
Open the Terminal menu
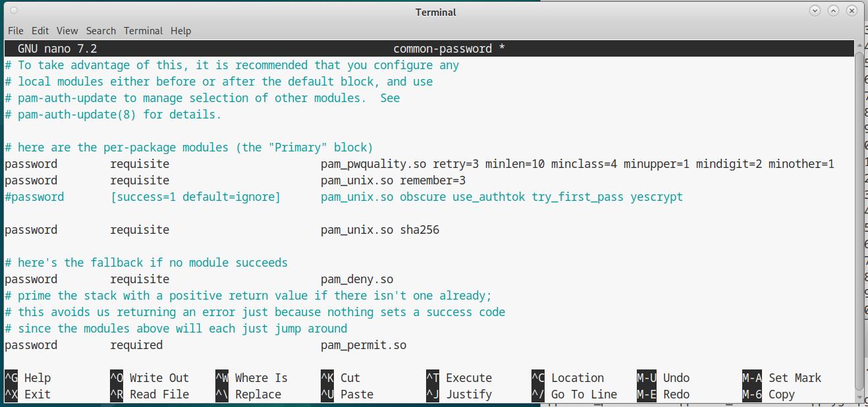click(143, 31)
